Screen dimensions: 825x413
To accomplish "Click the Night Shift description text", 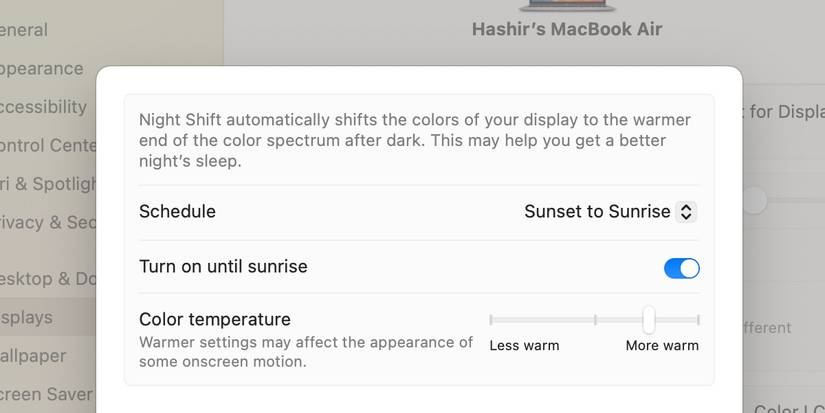I will 415,140.
